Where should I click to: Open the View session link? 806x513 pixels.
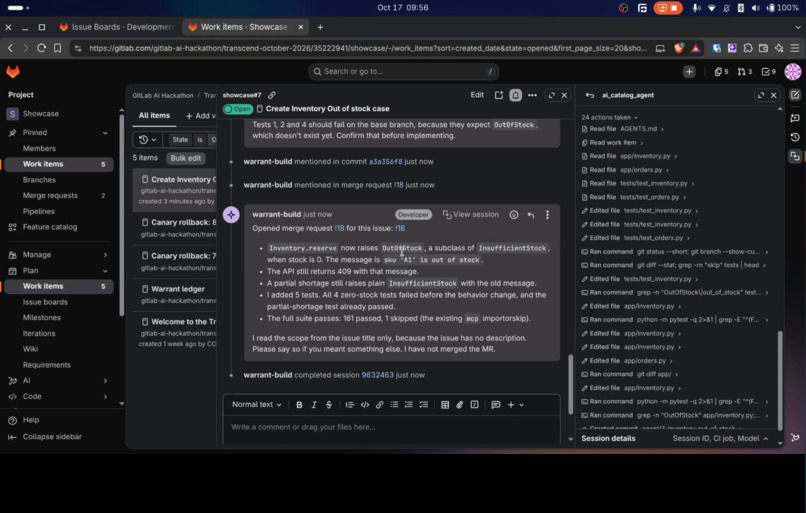(470, 214)
